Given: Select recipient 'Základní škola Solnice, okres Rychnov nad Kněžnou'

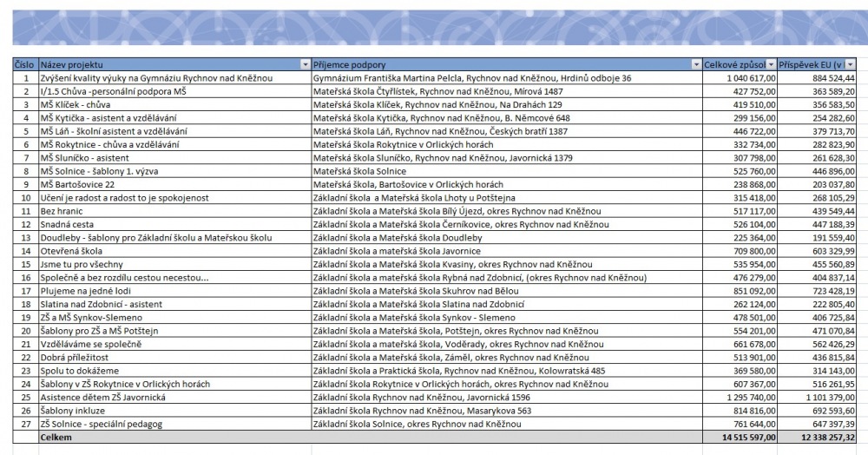Looking at the screenshot, I should pyautogui.click(x=507, y=424).
